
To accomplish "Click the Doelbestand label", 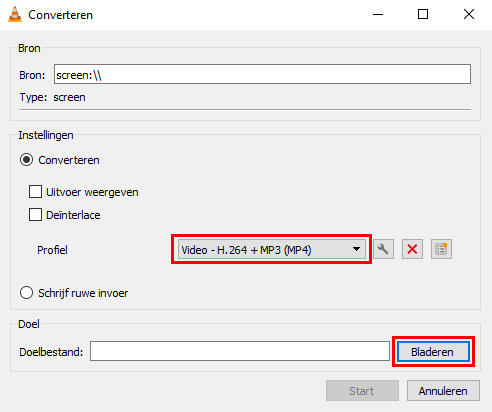I will pyautogui.click(x=51, y=352).
